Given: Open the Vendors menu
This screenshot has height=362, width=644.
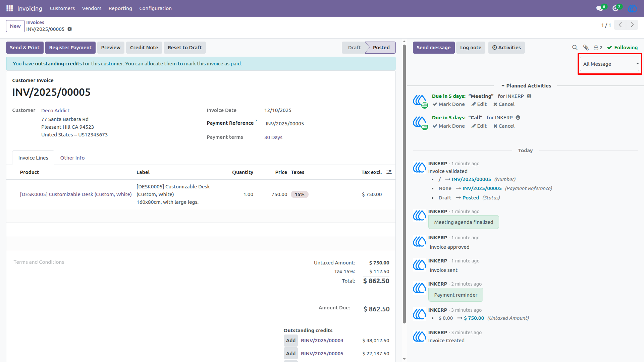Looking at the screenshot, I should 92,8.
